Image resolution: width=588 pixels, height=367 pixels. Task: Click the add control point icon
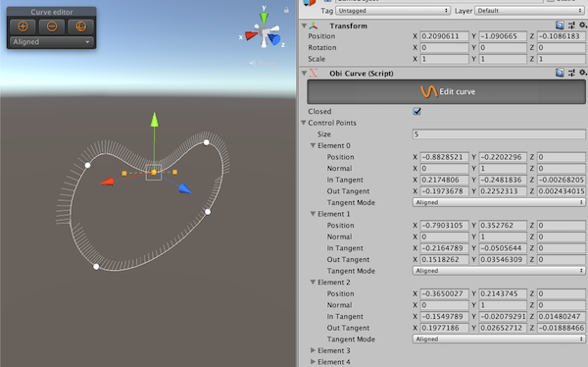(23, 26)
